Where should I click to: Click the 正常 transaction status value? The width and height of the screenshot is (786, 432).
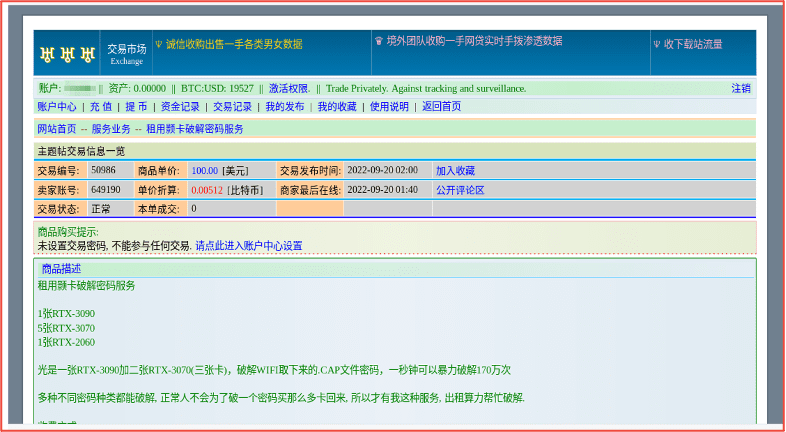click(x=101, y=209)
